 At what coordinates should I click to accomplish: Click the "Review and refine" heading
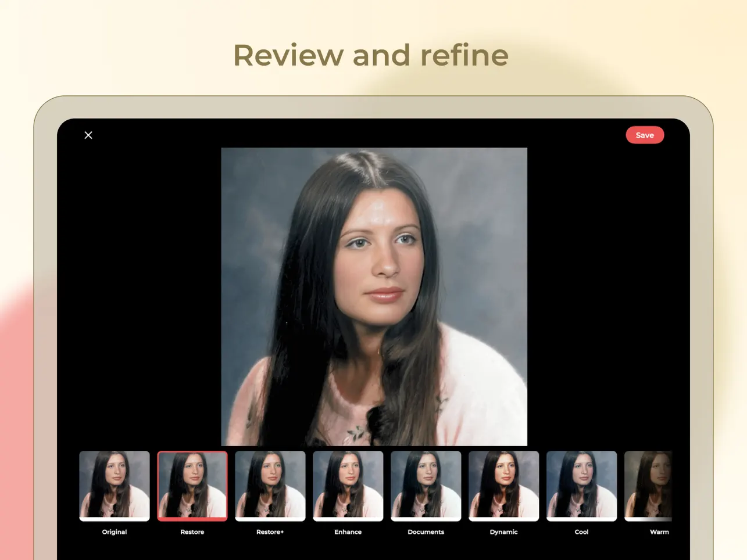coord(371,56)
